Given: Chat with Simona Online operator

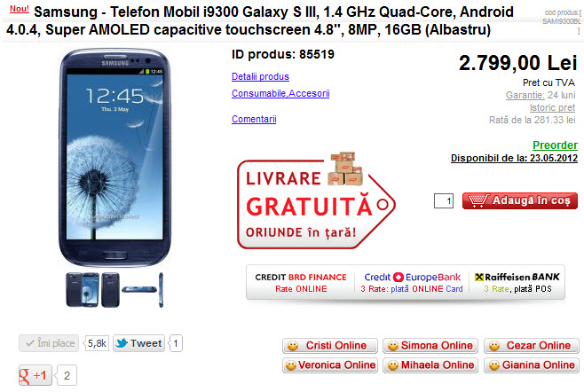Looking at the screenshot, I should pyautogui.click(x=430, y=346).
